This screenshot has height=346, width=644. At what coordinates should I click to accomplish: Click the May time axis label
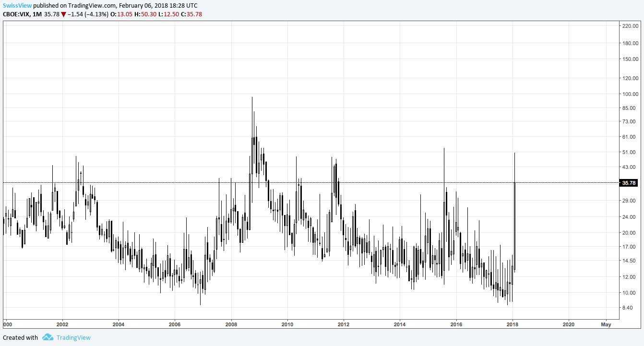pos(606,324)
